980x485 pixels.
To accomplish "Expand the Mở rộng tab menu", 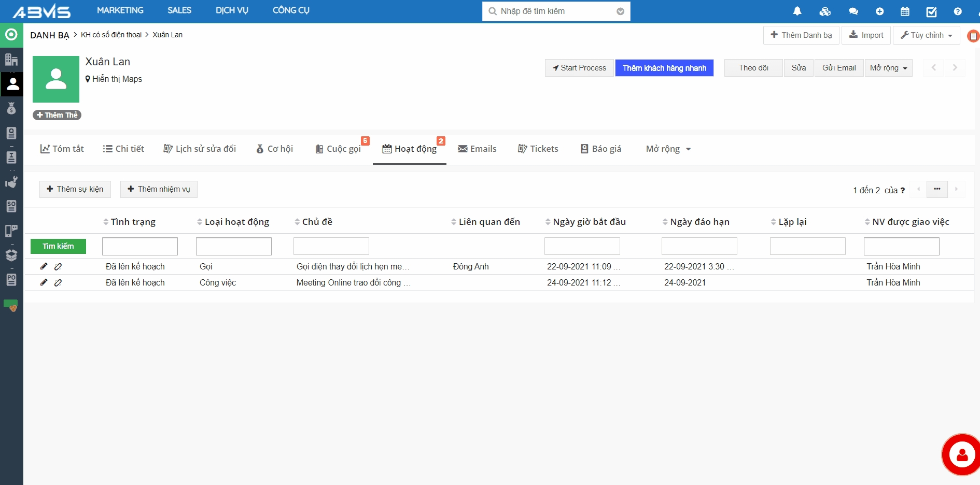I will click(x=668, y=149).
